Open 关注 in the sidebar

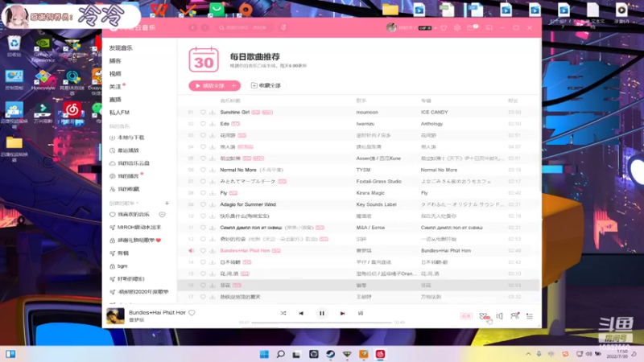coord(115,87)
